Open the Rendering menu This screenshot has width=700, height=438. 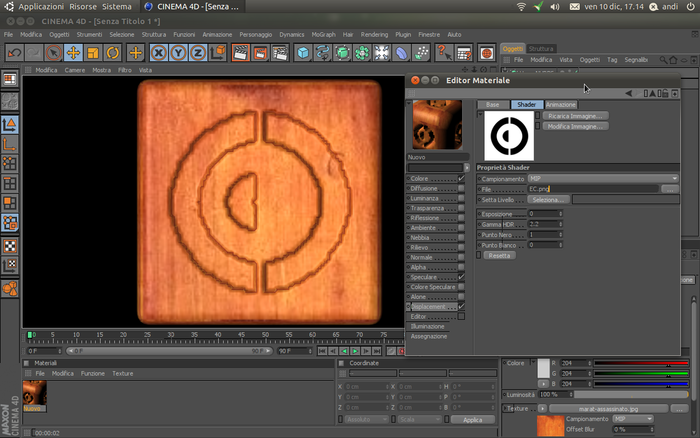tap(374, 34)
